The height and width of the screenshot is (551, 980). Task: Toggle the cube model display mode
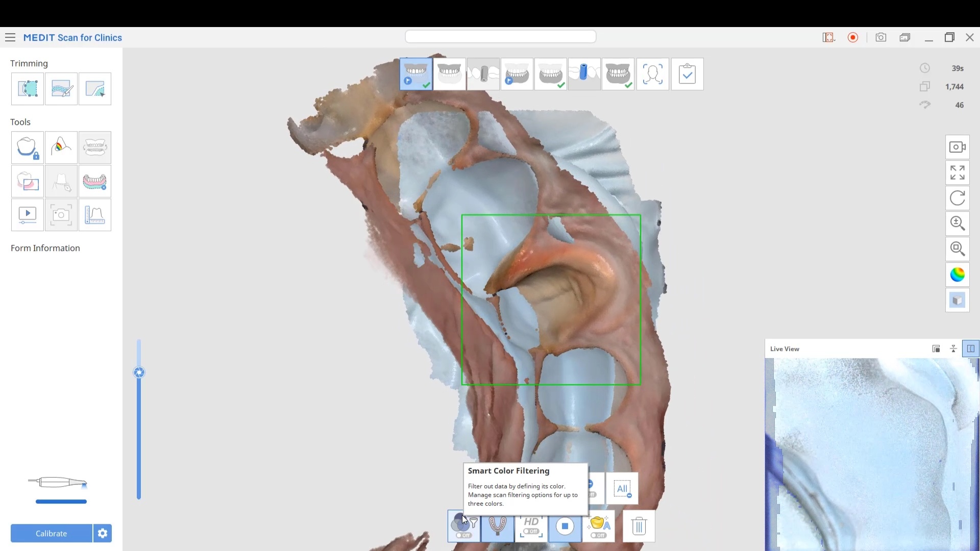coord(958,300)
